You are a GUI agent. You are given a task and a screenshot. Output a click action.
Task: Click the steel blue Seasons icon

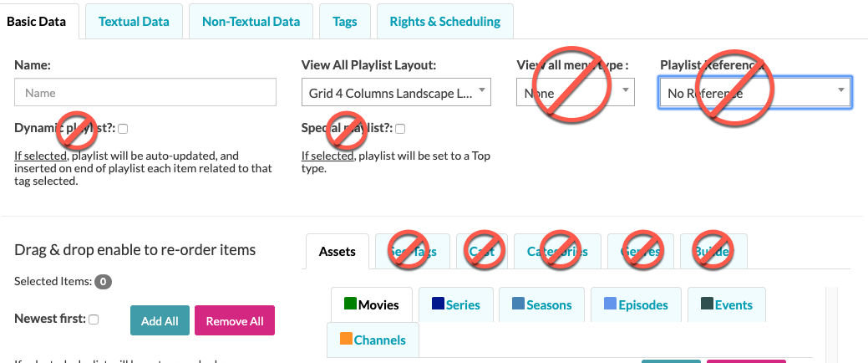(518, 304)
